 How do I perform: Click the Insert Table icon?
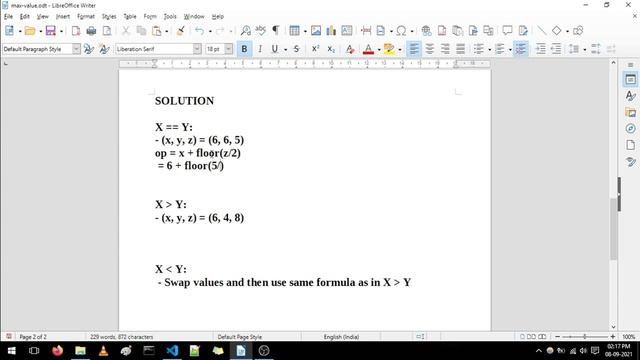click(294, 31)
